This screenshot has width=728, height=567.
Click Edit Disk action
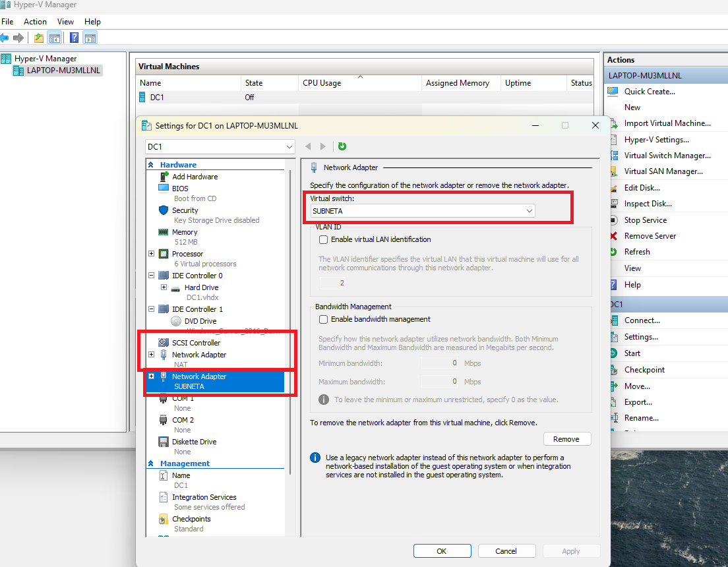(642, 188)
